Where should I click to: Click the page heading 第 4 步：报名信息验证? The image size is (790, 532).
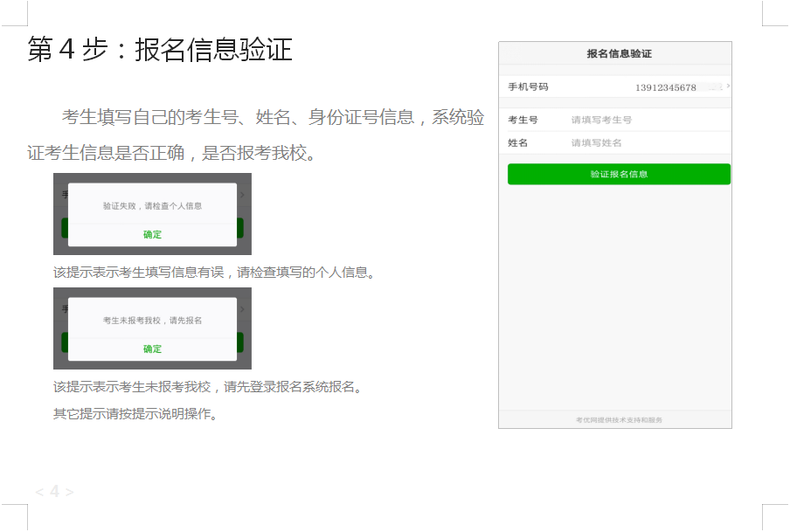tap(159, 50)
